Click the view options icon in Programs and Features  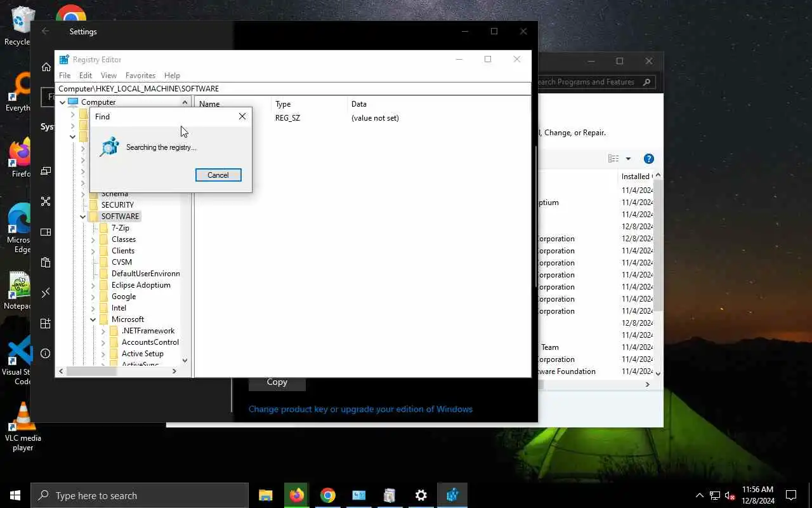click(x=613, y=159)
